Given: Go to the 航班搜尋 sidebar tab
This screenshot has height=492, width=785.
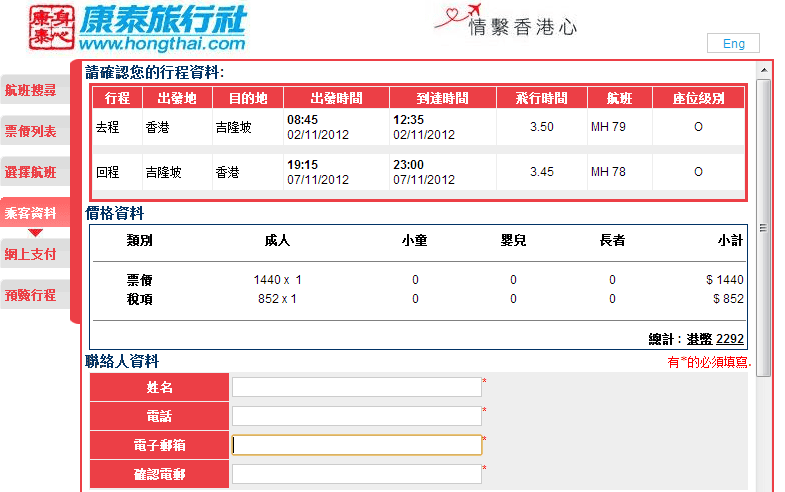Looking at the screenshot, I should click(31, 90).
